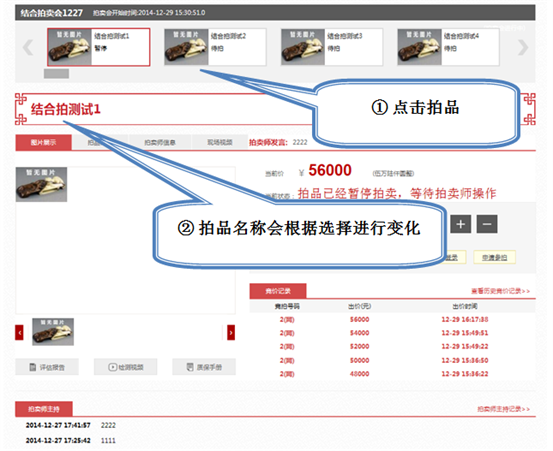Open the 质保手册 button
Image resolution: width=553 pixels, height=451 pixels.
click(x=204, y=367)
